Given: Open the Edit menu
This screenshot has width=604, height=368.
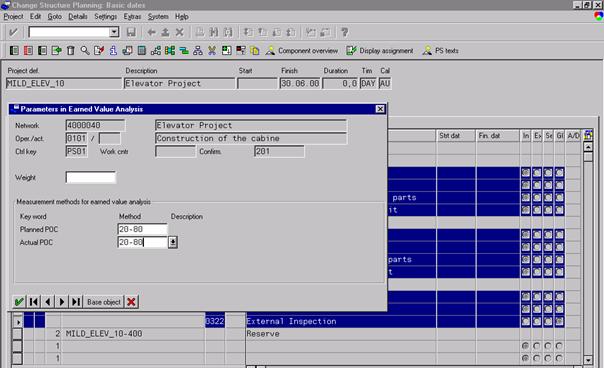Looking at the screenshot, I should (35, 17).
